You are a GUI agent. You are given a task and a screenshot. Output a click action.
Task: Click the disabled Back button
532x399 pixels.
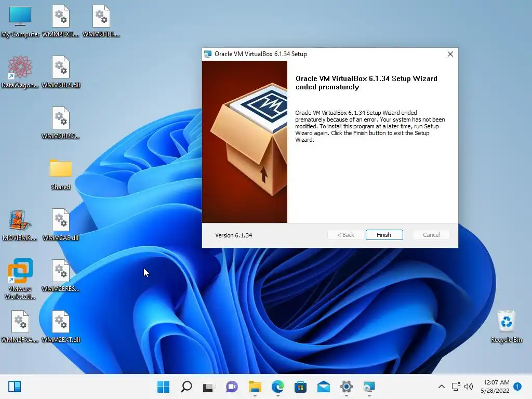tap(345, 235)
